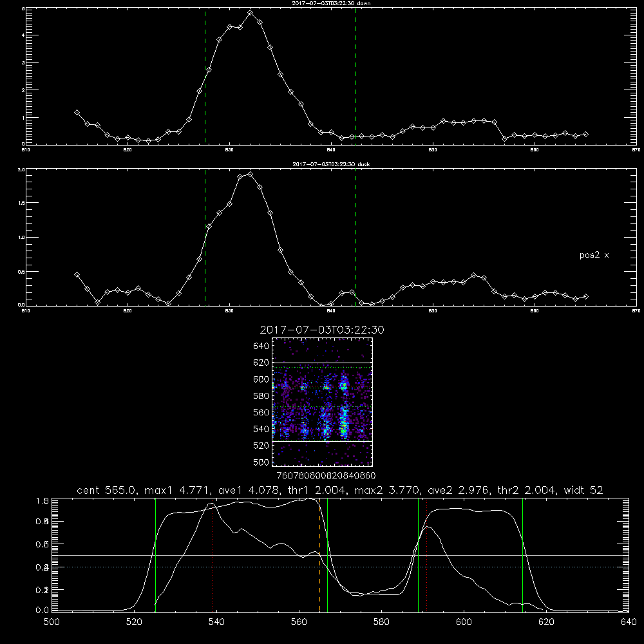This screenshot has width=644, height=644.
Task: Click the lower white horizontal line on spectrogram
Action: [x=323, y=441]
